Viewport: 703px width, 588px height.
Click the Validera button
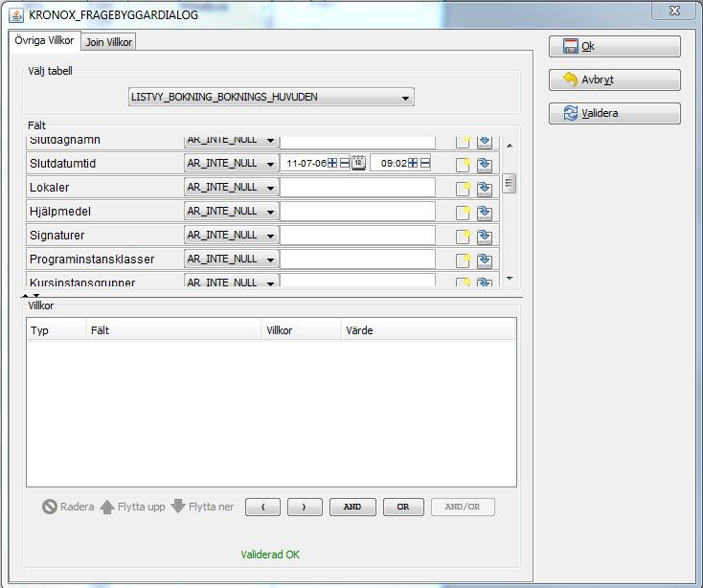[x=615, y=113]
